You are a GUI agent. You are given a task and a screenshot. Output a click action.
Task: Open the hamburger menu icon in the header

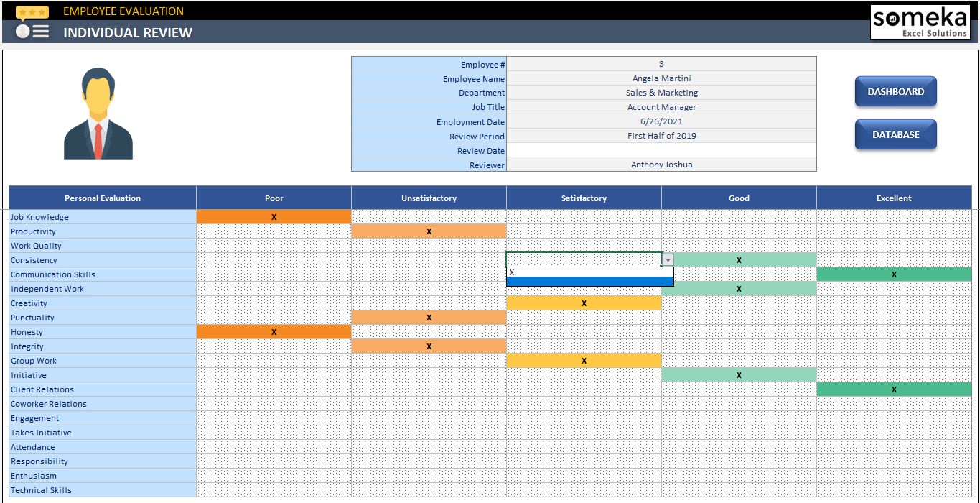(x=42, y=32)
